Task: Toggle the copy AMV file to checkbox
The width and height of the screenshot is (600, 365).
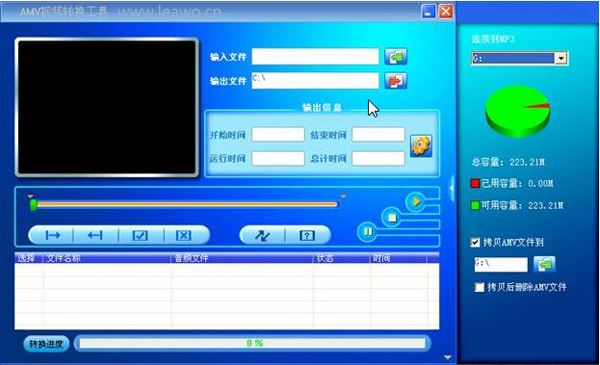Action: [475, 242]
